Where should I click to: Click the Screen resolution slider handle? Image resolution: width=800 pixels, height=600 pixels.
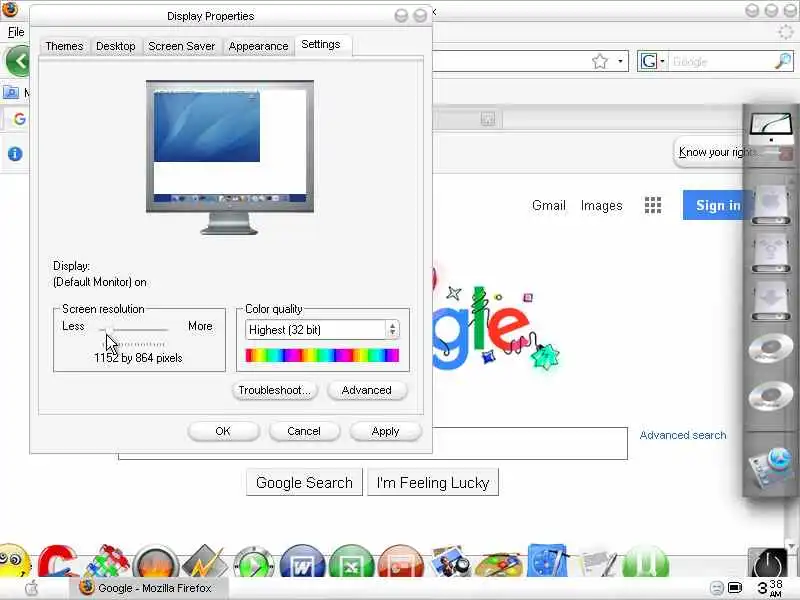[x=109, y=330]
